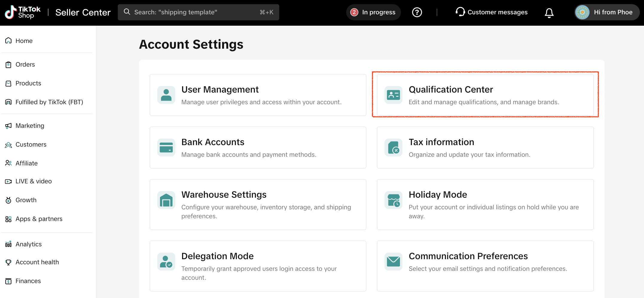
Task: Open the help question mark icon
Action: tap(417, 12)
